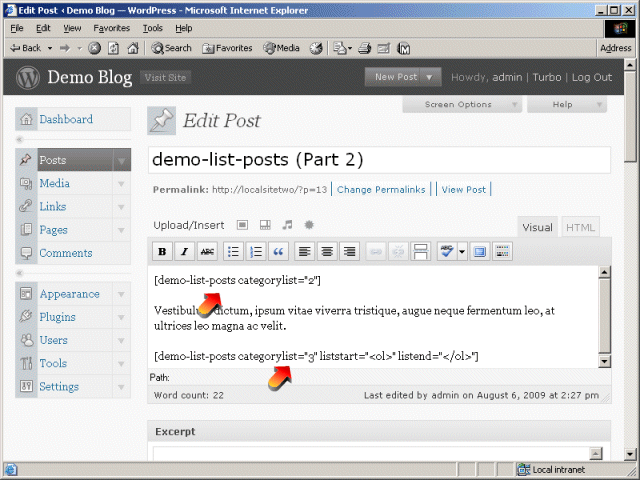Click the View Post link

click(464, 190)
